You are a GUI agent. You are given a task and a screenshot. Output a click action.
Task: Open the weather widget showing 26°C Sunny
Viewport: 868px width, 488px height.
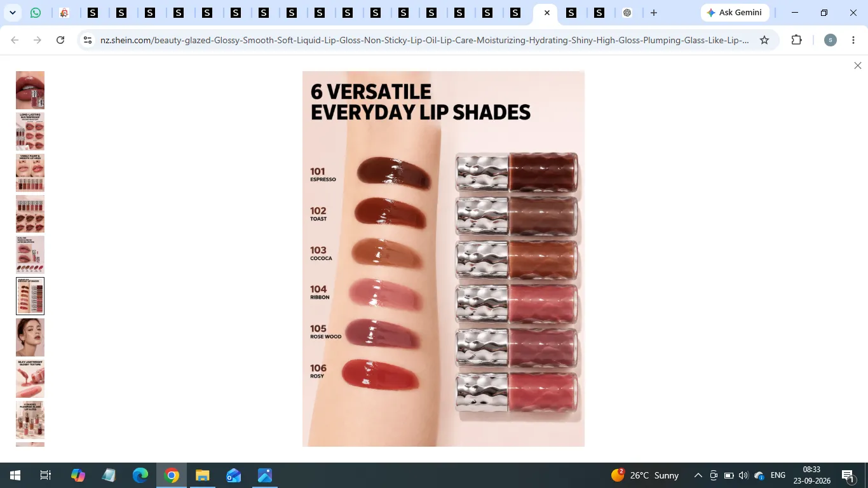[645, 475]
